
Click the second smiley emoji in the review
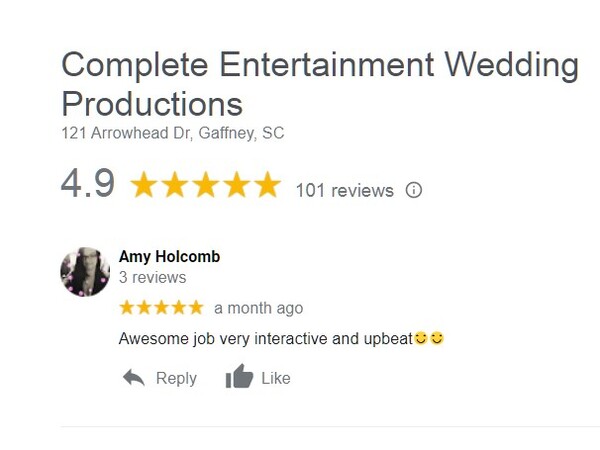(x=437, y=338)
